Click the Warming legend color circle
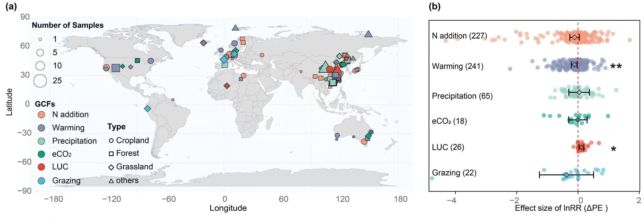 click(x=41, y=128)
